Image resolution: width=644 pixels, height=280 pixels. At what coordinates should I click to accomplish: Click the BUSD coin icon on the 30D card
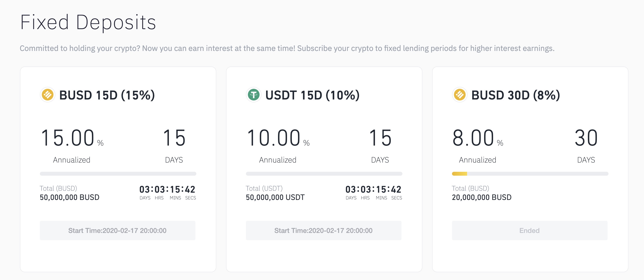tap(460, 95)
